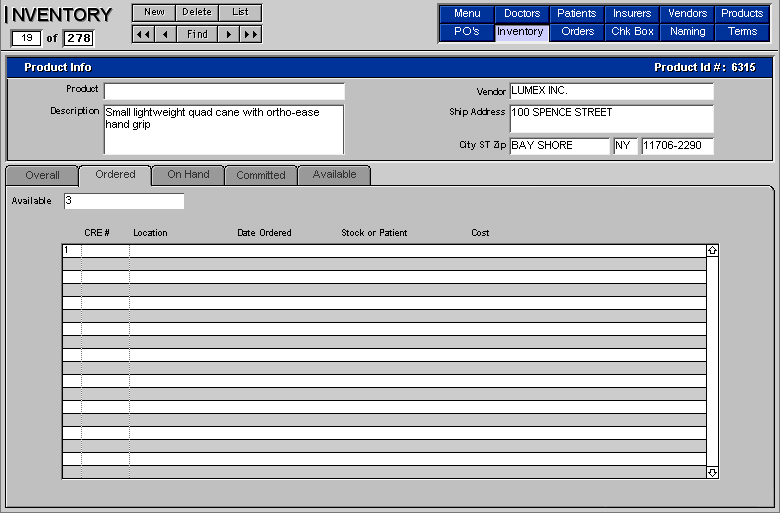Open the Terms section
The height and width of the screenshot is (513, 780).
click(x=742, y=32)
